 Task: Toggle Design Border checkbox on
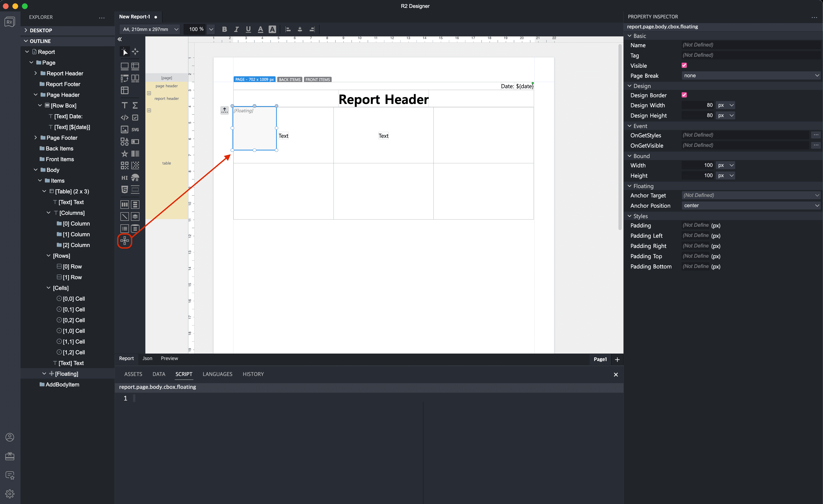(684, 95)
